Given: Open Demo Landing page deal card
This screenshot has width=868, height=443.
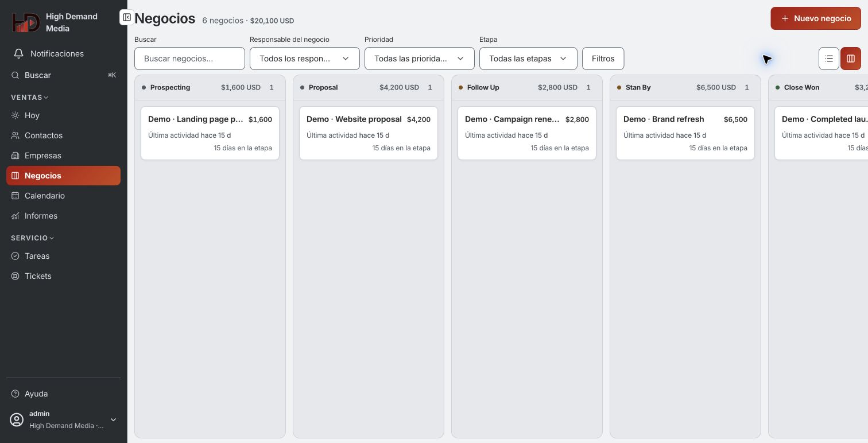Looking at the screenshot, I should [x=210, y=133].
